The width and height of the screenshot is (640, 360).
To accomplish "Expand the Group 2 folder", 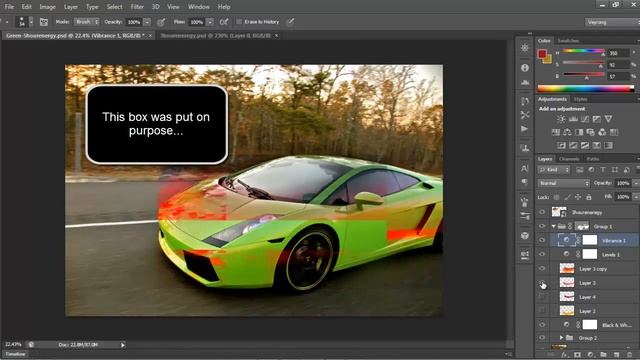I will (561, 338).
